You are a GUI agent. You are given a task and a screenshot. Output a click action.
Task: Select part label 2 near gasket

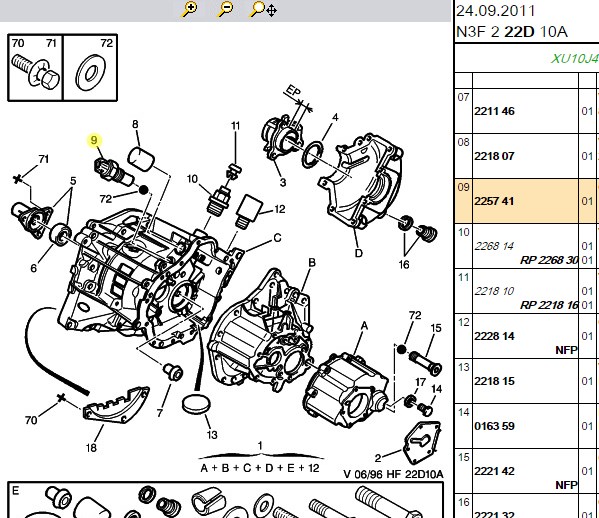coord(378,458)
